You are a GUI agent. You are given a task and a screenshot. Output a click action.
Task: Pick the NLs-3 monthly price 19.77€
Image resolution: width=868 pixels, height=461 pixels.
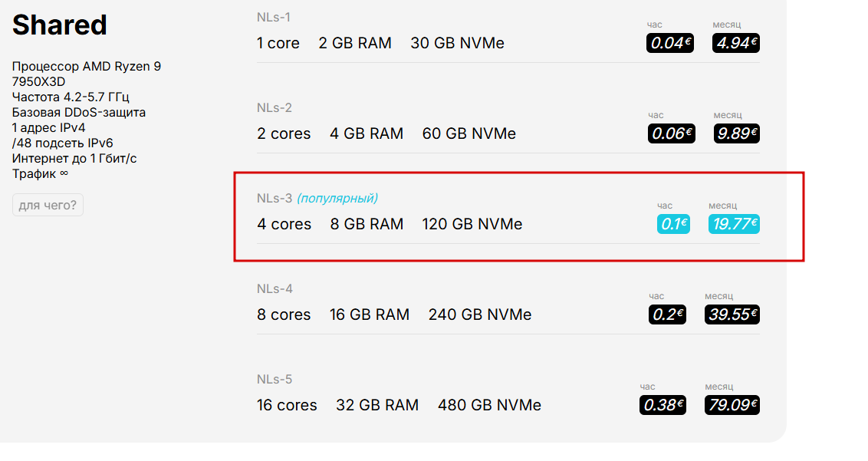[734, 224]
